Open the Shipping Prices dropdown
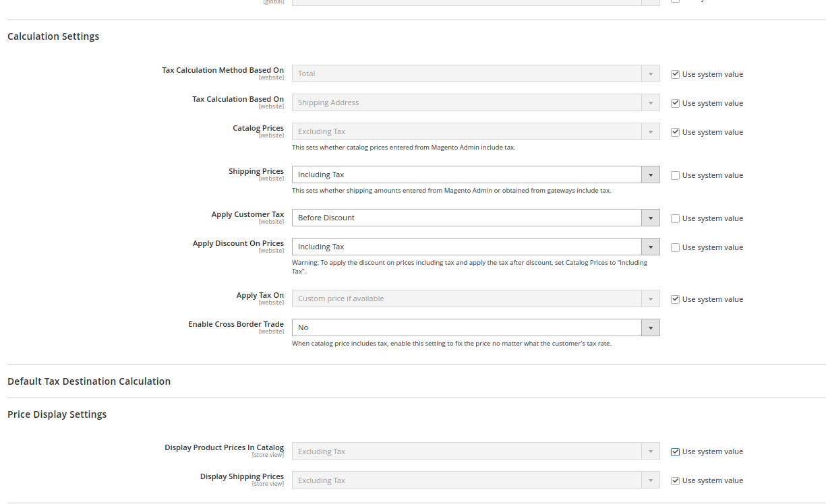The width and height of the screenshot is (826, 504). tap(649, 175)
